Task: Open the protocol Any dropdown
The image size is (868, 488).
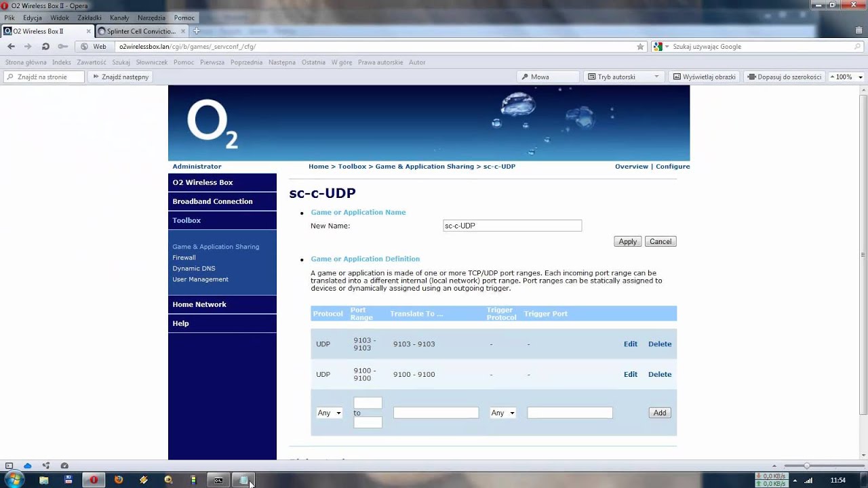Action: click(329, 413)
